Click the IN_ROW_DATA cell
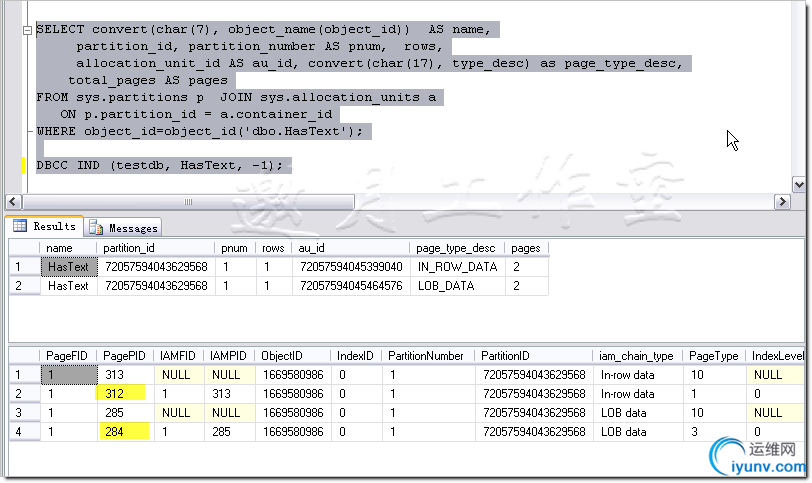This screenshot has height=483, width=812. (458, 267)
